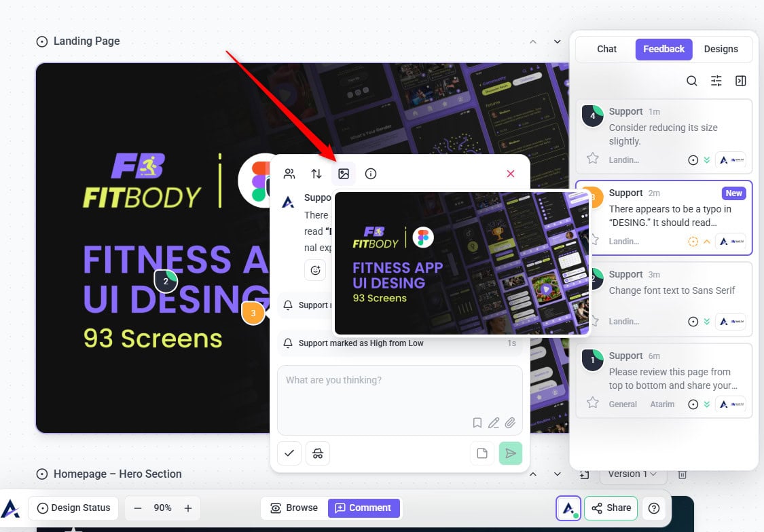Add an emoji reaction to the comment
764x532 pixels.
(315, 270)
